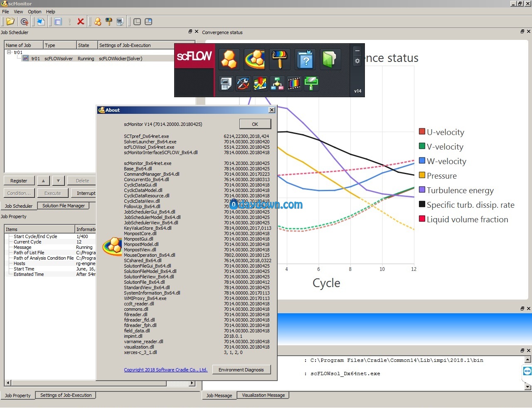Click the flowchart diagram launcher icon

pyautogui.click(x=277, y=84)
